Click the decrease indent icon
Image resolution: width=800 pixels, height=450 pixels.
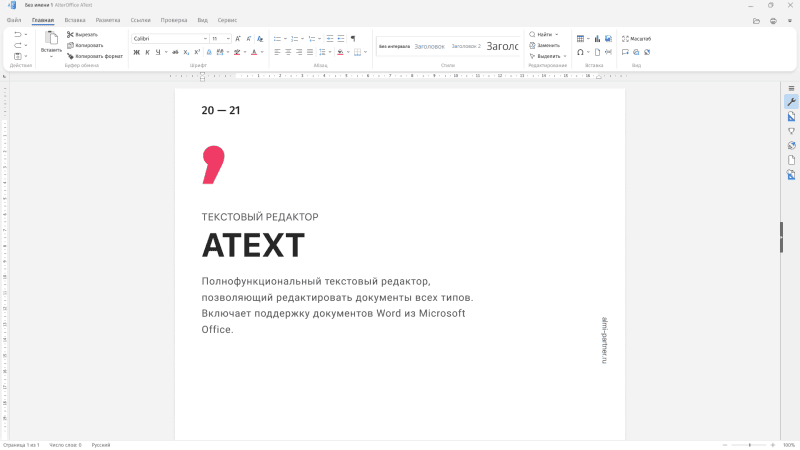330,39
